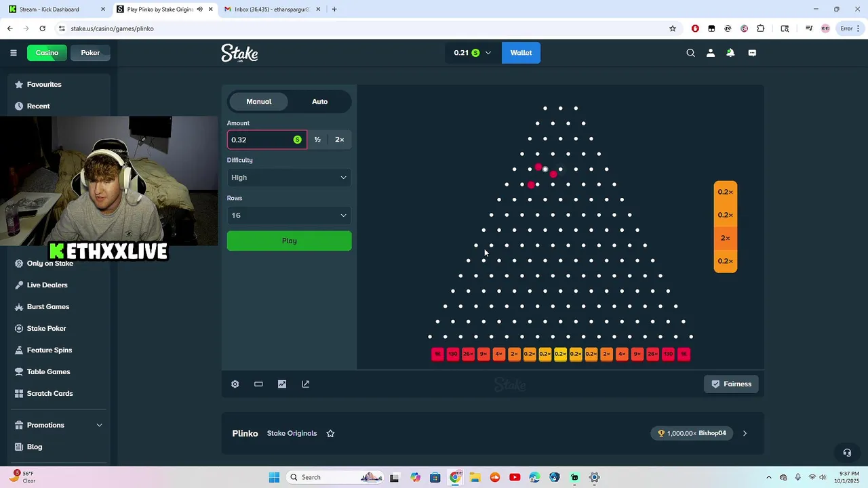The image size is (868, 488).
Task: Open the live support headset icon
Action: (x=847, y=453)
